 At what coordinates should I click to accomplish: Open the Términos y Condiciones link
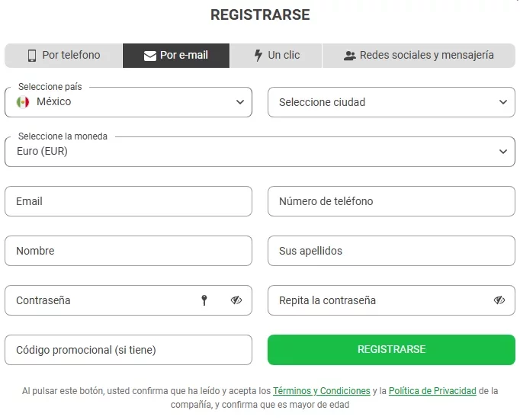tap(322, 391)
